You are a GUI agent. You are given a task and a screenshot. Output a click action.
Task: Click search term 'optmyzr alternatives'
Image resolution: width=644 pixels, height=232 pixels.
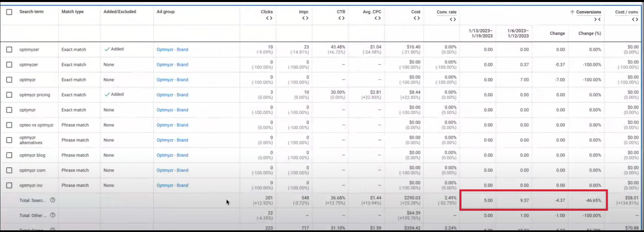(31, 140)
